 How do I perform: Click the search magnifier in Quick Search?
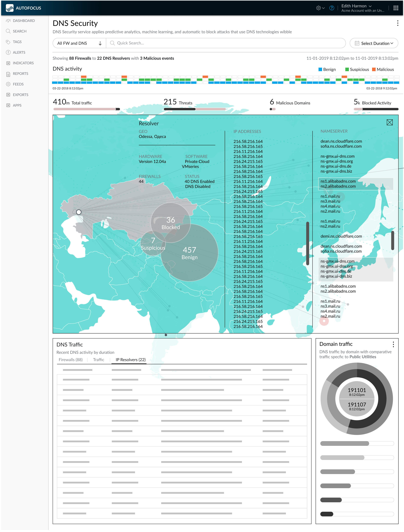click(112, 43)
